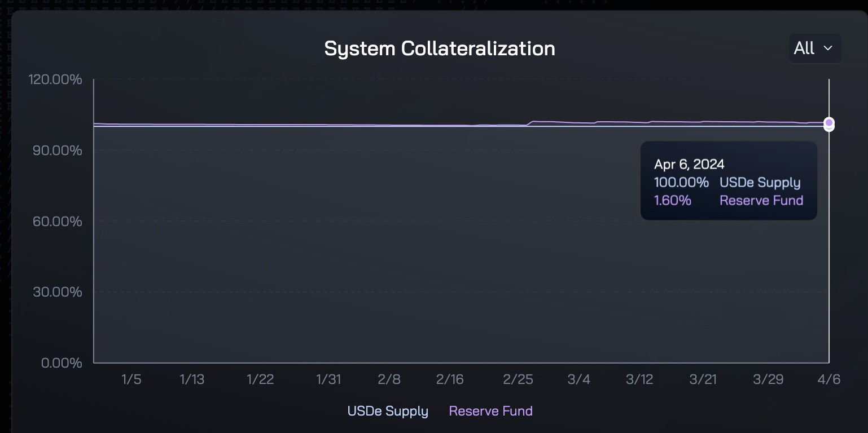Image resolution: width=868 pixels, height=433 pixels.
Task: Click the 0.00% y-axis label
Action: 62,363
